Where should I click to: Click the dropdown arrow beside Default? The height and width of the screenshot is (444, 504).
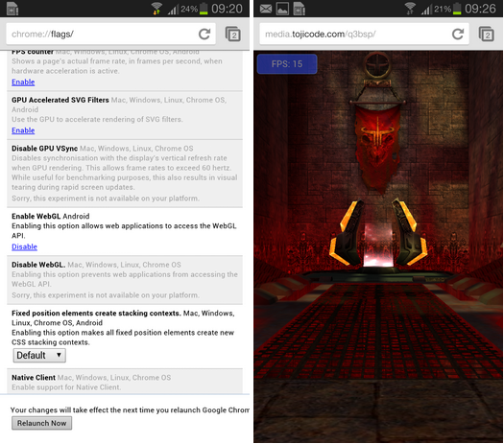(59, 355)
